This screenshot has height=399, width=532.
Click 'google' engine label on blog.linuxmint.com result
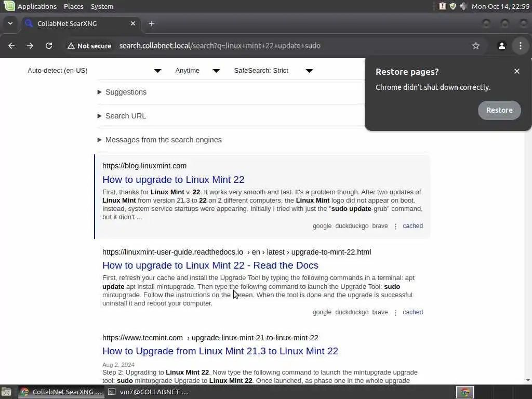322,226
